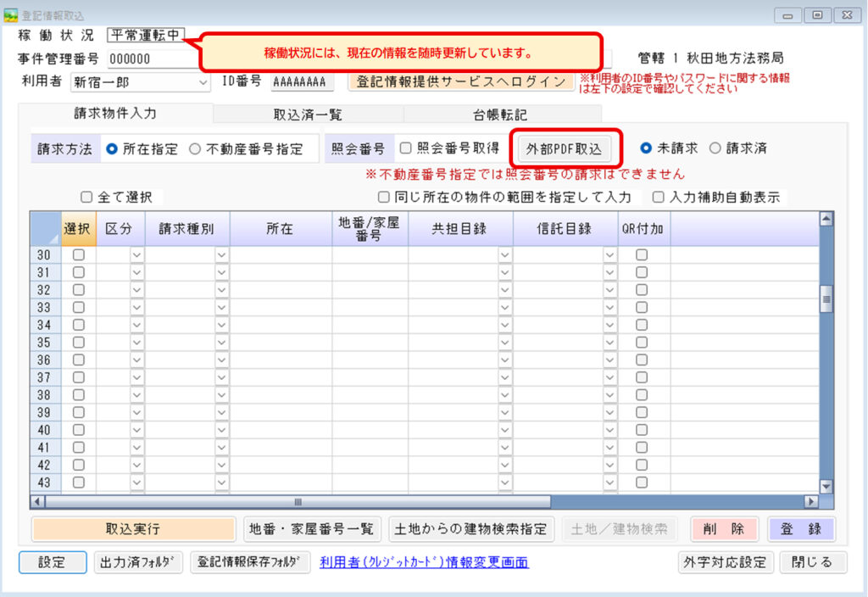Open the 台帳転記 tab

pos(502,114)
